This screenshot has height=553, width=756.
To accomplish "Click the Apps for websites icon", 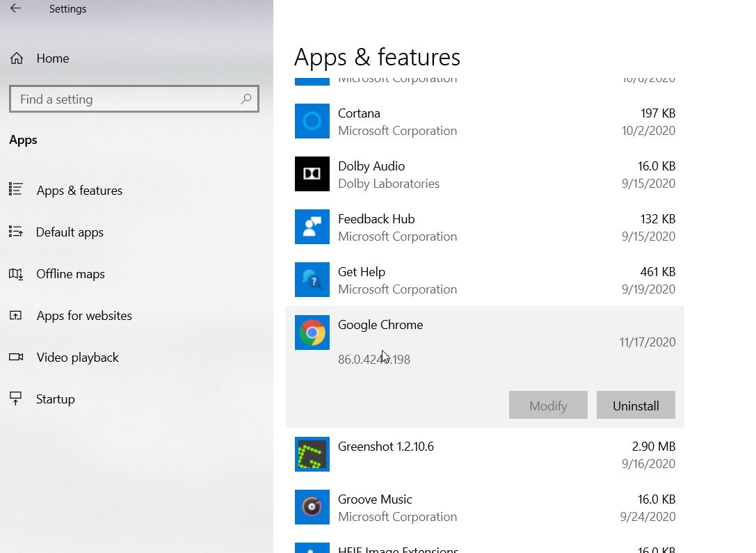I will pyautogui.click(x=15, y=315).
